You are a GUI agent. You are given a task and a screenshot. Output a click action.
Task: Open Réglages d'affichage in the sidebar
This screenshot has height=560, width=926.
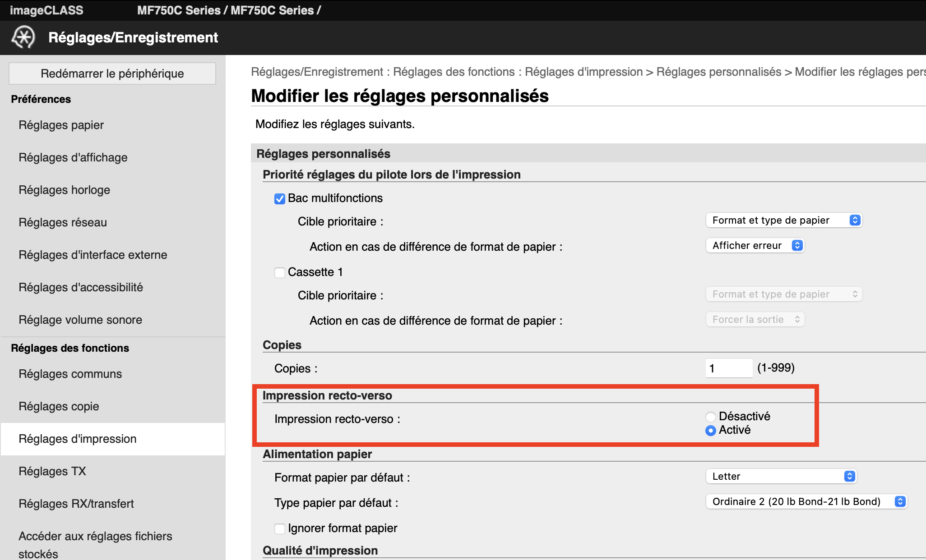[x=73, y=157]
